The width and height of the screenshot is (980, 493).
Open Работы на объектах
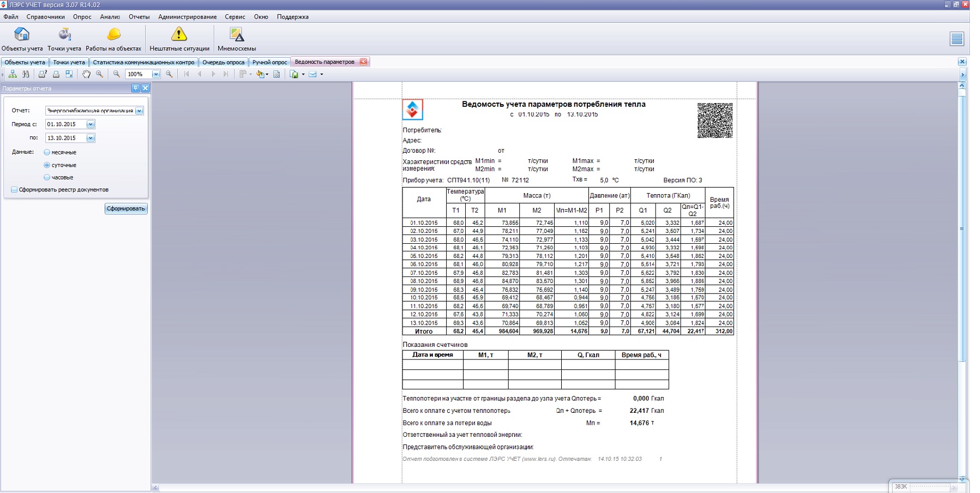point(113,39)
